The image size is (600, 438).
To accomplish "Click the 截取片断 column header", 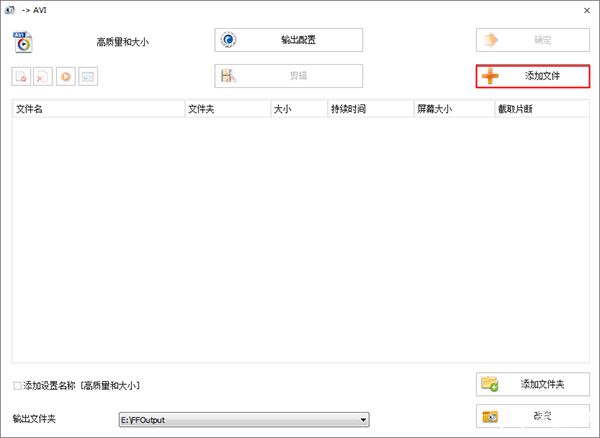I will point(540,108).
